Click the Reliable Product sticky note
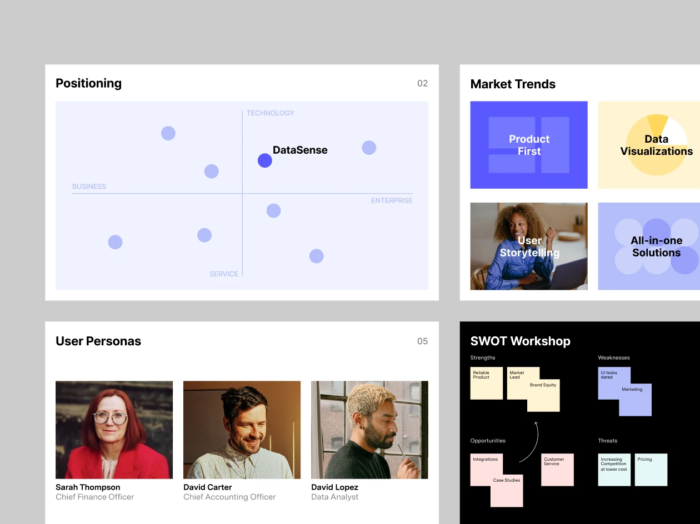The width and height of the screenshot is (700, 524). click(x=486, y=384)
